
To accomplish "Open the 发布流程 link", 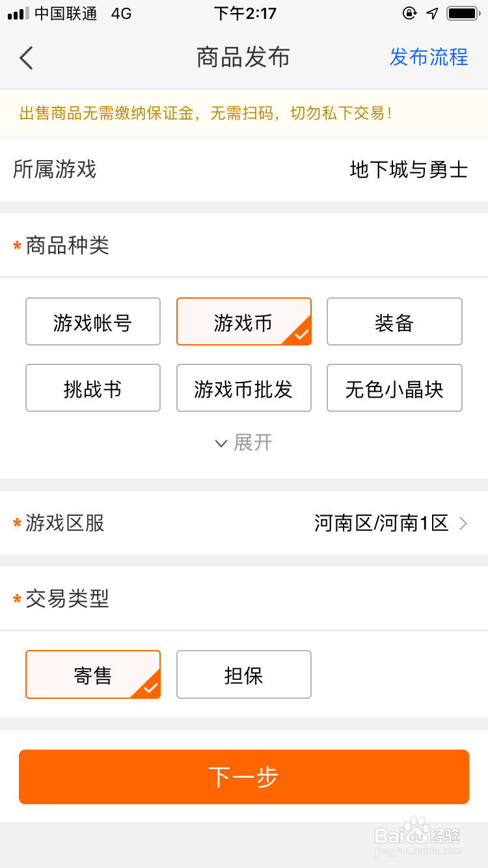I will [x=428, y=57].
